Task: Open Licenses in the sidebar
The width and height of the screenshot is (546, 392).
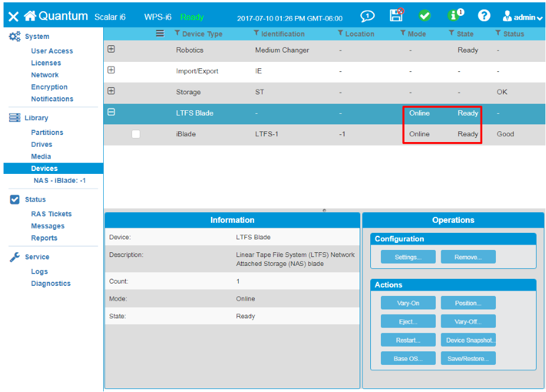Action: coord(46,63)
